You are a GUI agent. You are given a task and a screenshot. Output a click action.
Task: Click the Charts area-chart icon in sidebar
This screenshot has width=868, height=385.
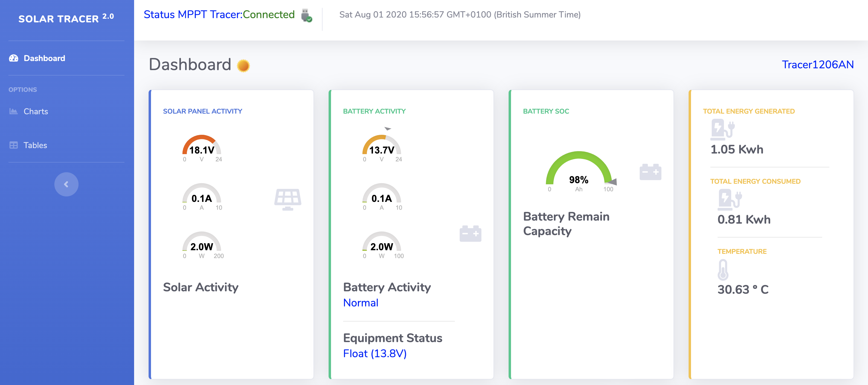click(14, 111)
